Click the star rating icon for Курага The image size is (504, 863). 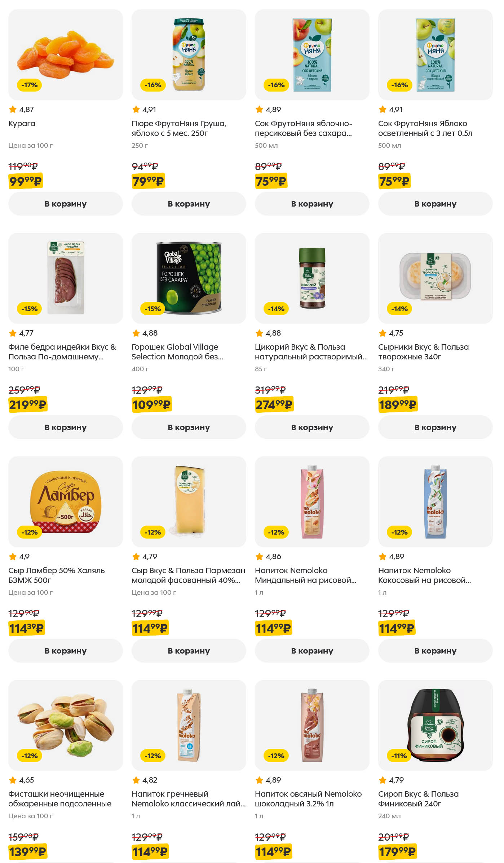pyautogui.click(x=13, y=109)
